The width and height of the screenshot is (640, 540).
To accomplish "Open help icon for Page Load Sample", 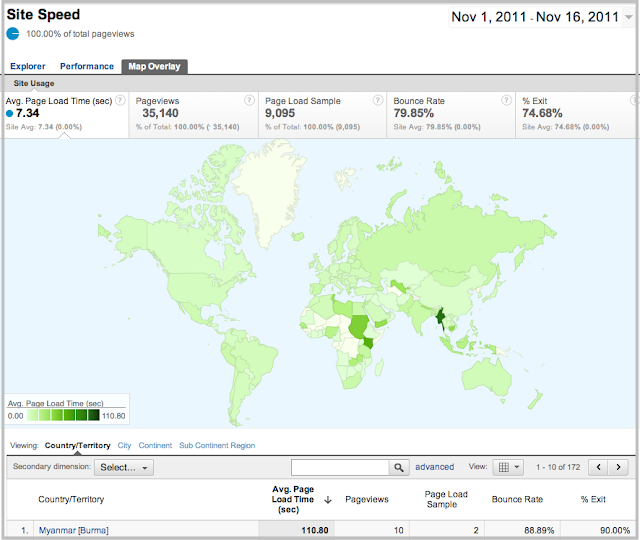I will (x=377, y=101).
